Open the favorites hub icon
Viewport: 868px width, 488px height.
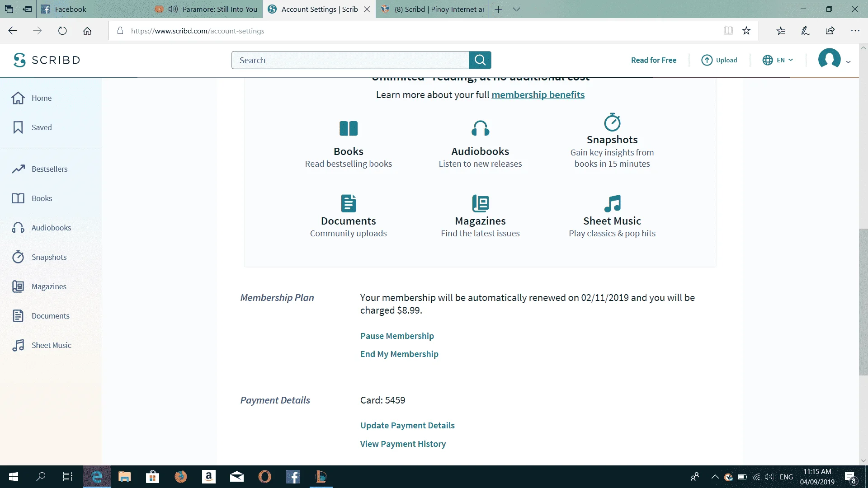click(781, 31)
